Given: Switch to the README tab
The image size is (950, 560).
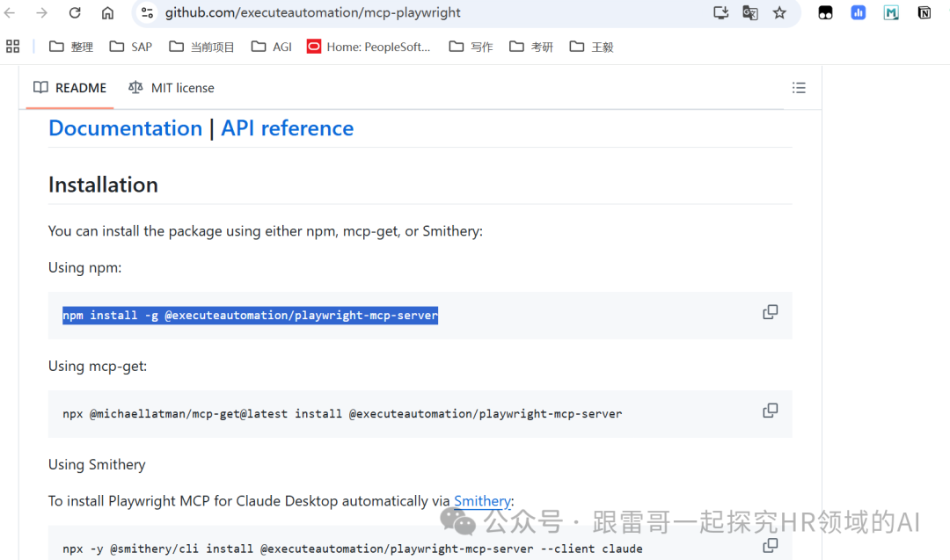Looking at the screenshot, I should [69, 88].
